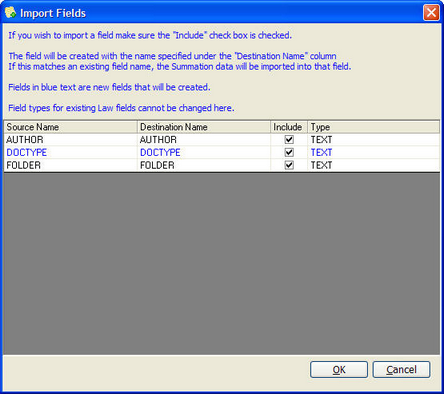Viewport: 444px width, 394px height.
Task: Close the Import Fields window
Action: pos(431,13)
